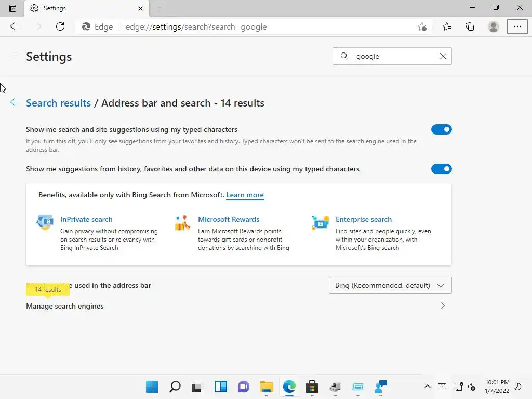Screen dimensions: 532x399
Task: Open the Microsoft Rewards link
Action: pos(229,220)
